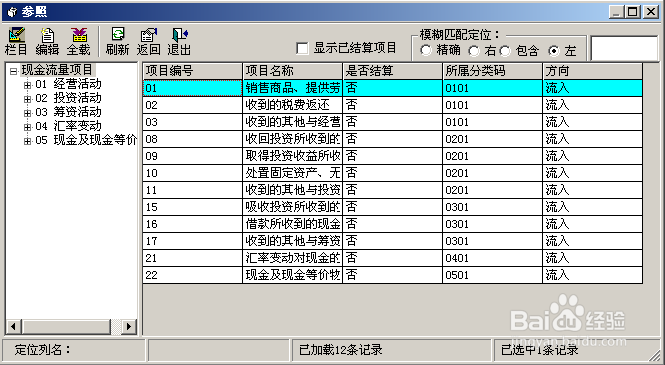Select the 左 match radio button

(x=553, y=51)
